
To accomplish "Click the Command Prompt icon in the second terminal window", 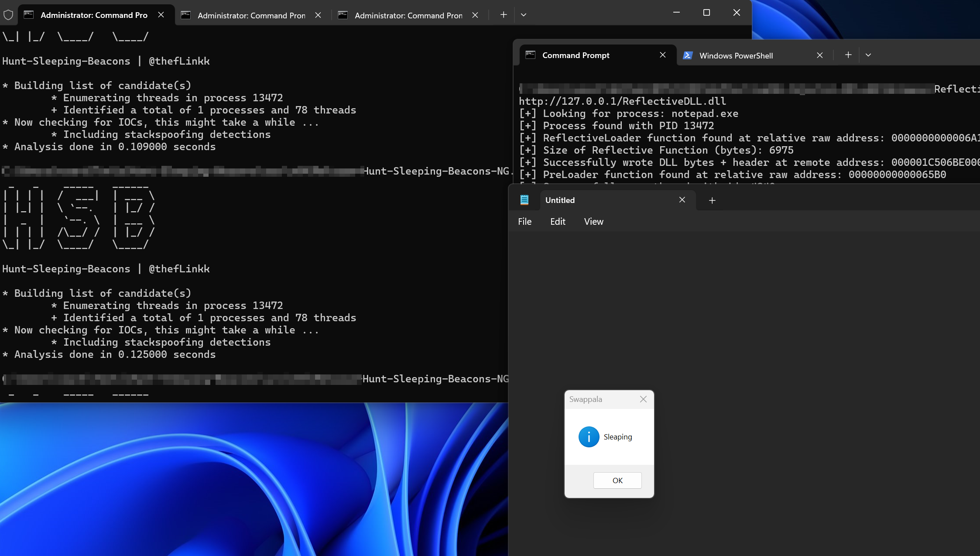I will (x=531, y=55).
